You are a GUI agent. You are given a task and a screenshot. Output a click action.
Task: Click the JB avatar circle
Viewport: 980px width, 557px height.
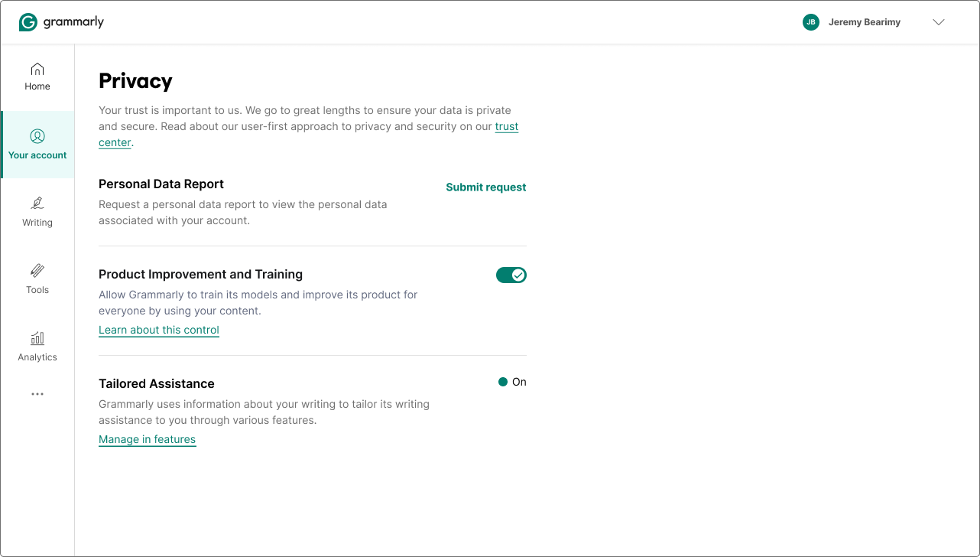(x=810, y=22)
